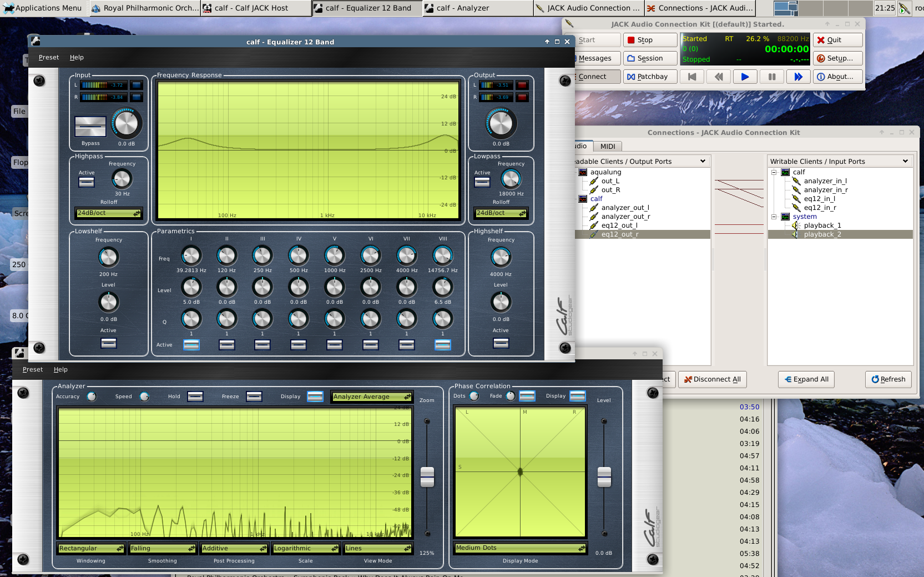Viewport: 924px width, 577px height.
Task: Collapse the calf client in input ports
Action: coord(774,172)
